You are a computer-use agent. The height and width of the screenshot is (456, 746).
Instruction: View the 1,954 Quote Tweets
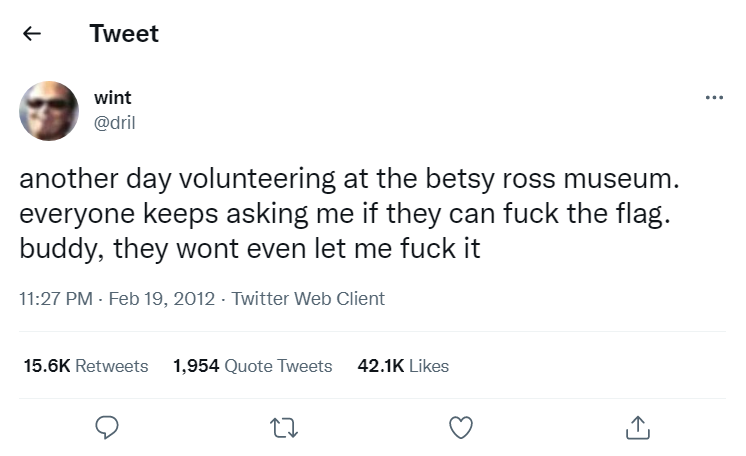(252, 366)
